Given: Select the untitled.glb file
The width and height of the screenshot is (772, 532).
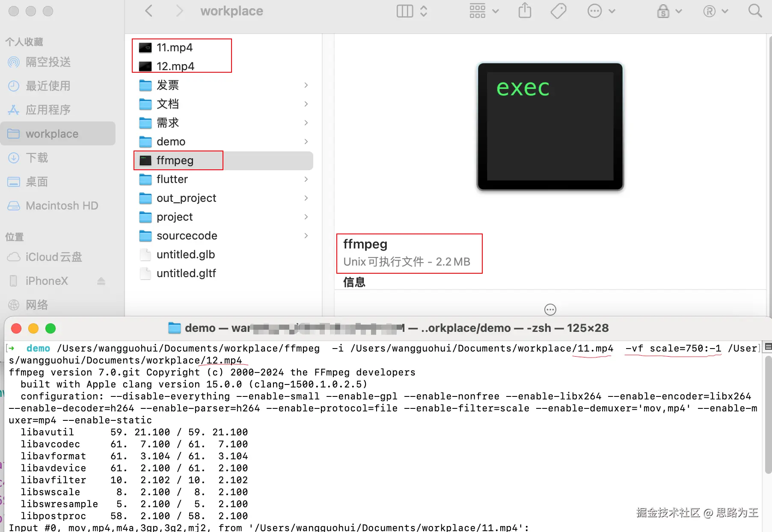Looking at the screenshot, I should tap(223, 254).
